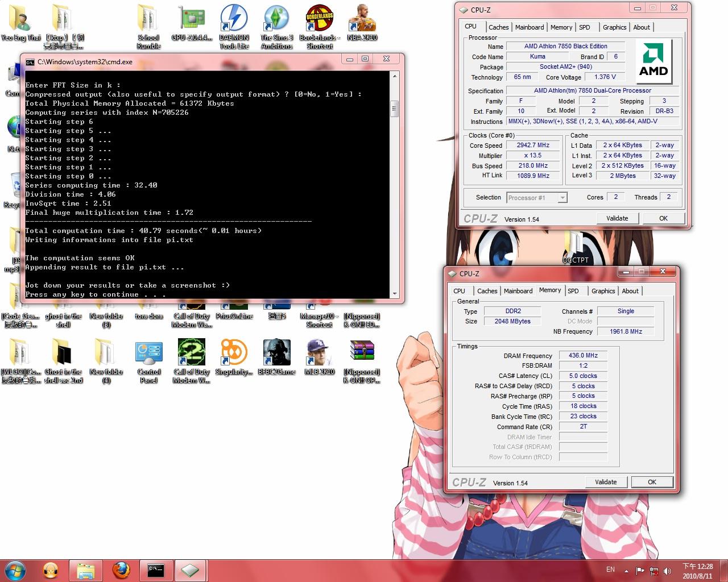Open the orange media player taskbar icon
The height and width of the screenshot is (582, 728).
point(51,570)
